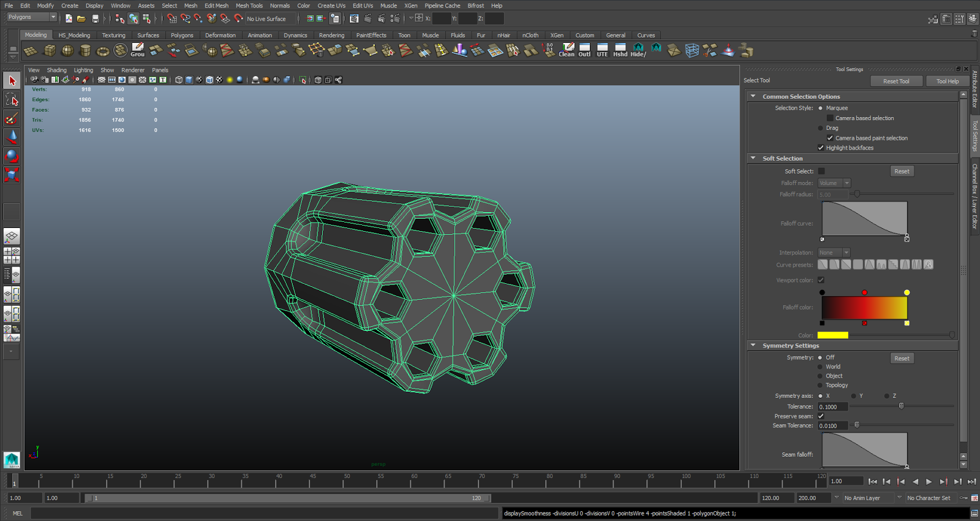Select the arrow Select tool in toolbox
Viewport: 980px width, 521px height.
(x=12, y=80)
